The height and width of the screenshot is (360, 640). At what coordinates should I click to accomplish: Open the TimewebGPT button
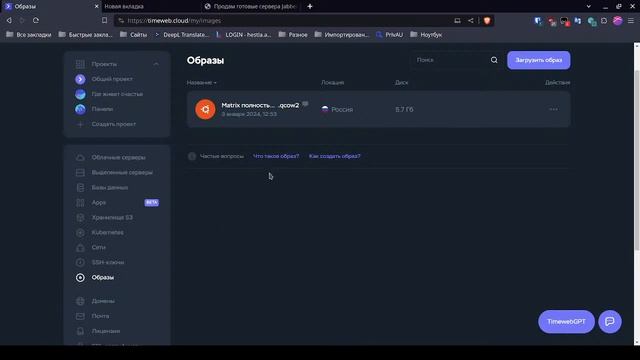coord(566,322)
